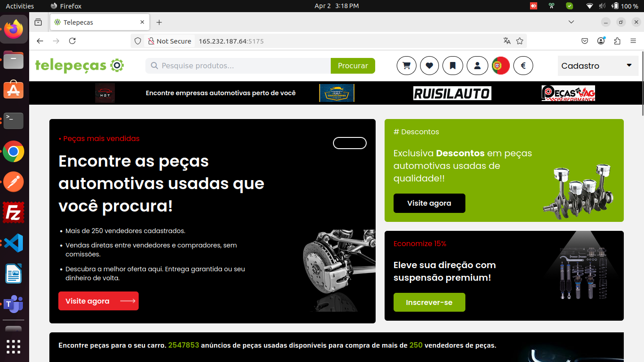Open the user account profile icon
644x362 pixels.
(477, 66)
